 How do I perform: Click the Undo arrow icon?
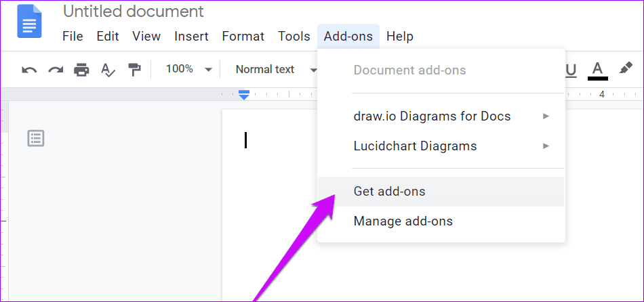point(29,70)
